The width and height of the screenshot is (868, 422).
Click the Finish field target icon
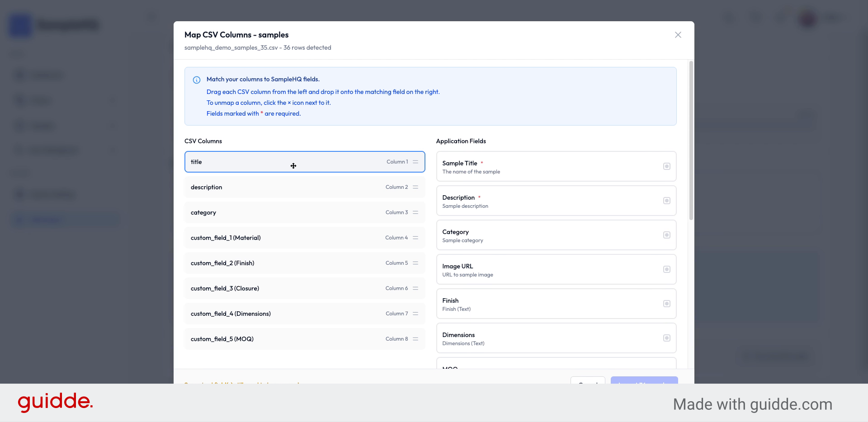[x=666, y=304]
